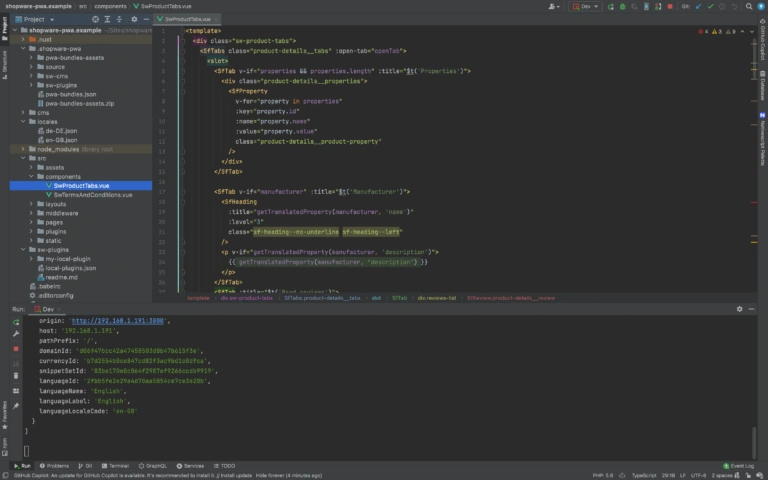Click Project panel settings gear icon
The height and width of the screenshot is (480, 768).
133,19
